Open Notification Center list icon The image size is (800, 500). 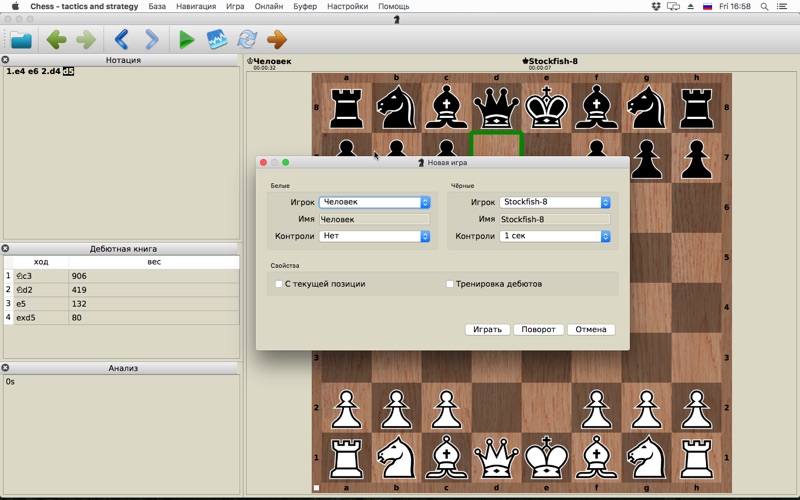point(782,7)
